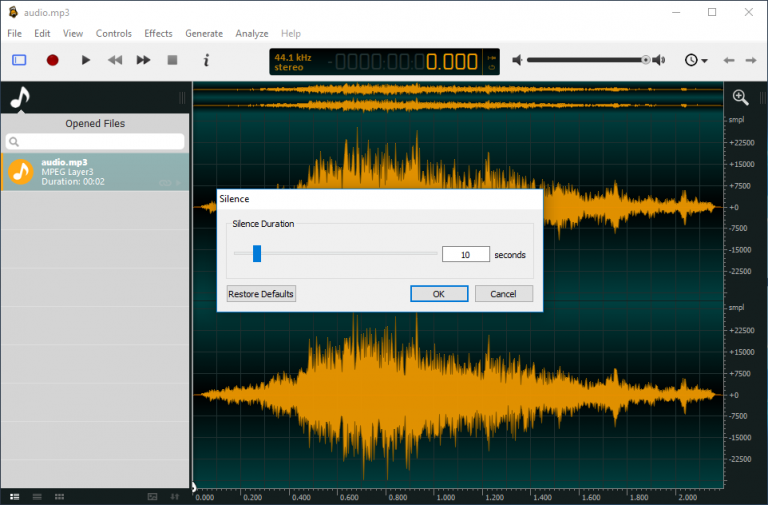The width and height of the screenshot is (768, 505).
Task: Click the Opened Files panel heading
Action: (x=95, y=123)
